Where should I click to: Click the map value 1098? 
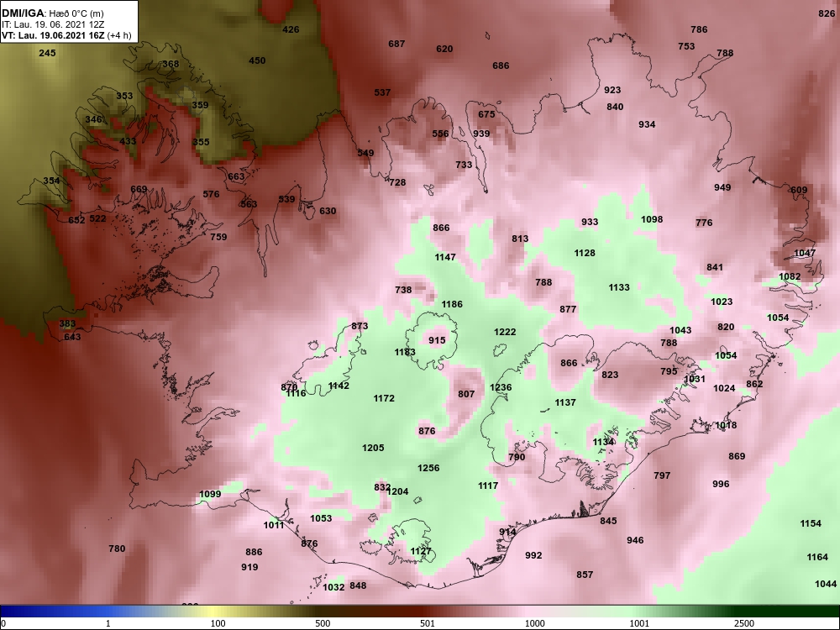point(652,219)
